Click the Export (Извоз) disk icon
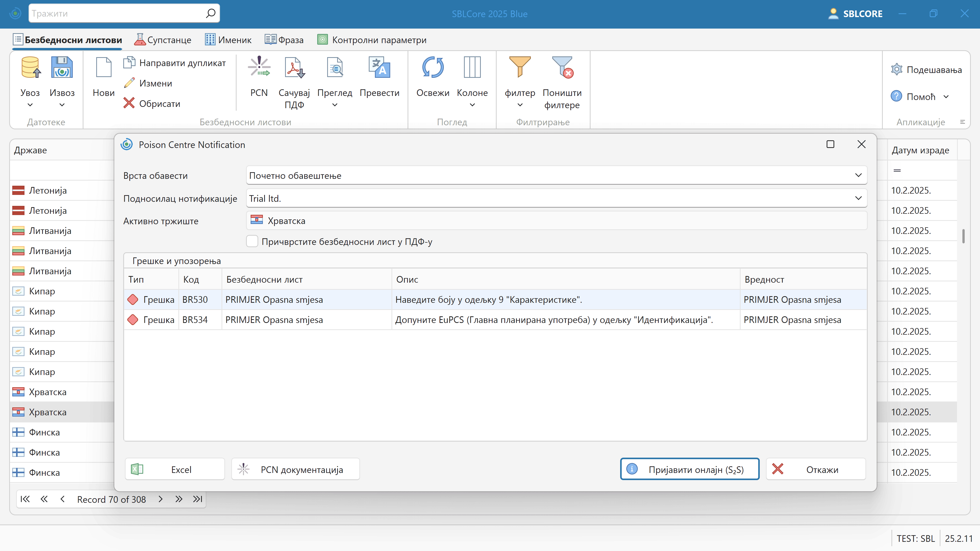Viewport: 980px width, 551px height. [x=62, y=68]
